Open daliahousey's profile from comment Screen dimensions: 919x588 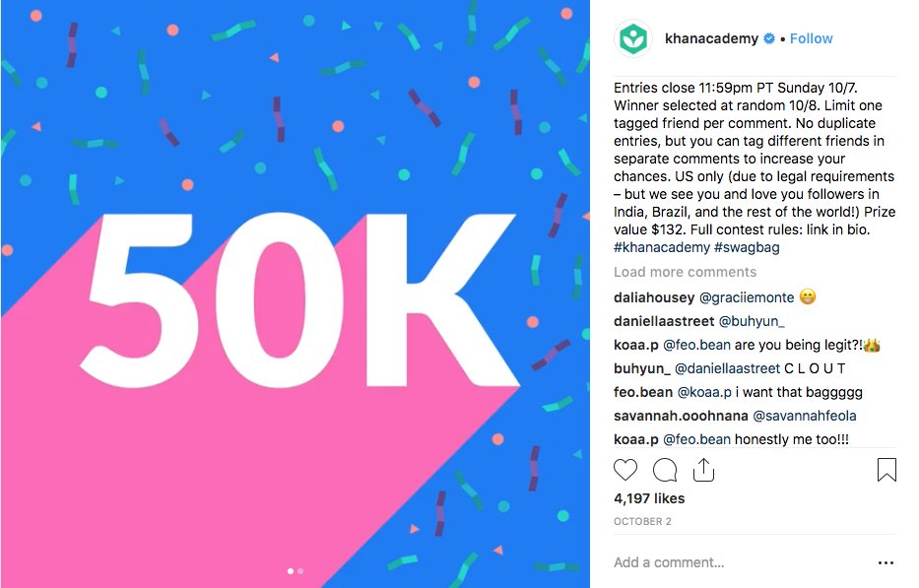[654, 297]
